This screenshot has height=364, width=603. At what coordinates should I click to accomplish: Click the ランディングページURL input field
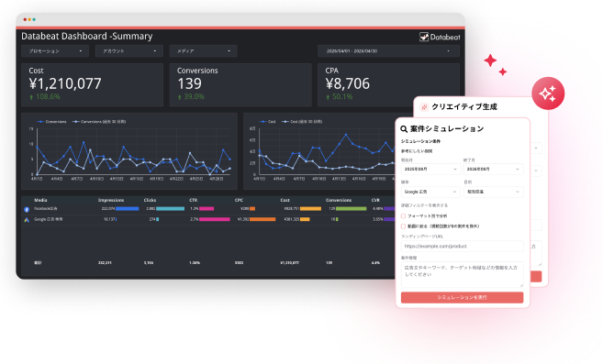pos(462,246)
